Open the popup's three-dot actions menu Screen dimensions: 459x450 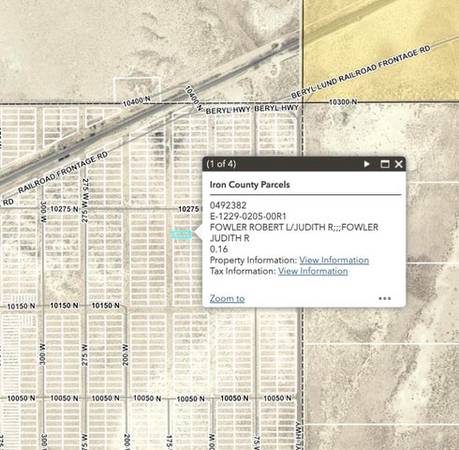click(385, 298)
